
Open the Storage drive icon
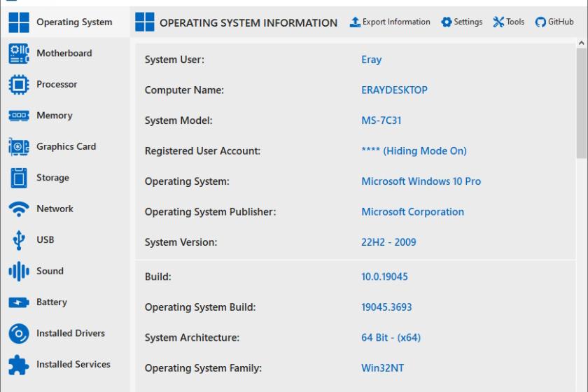point(19,178)
